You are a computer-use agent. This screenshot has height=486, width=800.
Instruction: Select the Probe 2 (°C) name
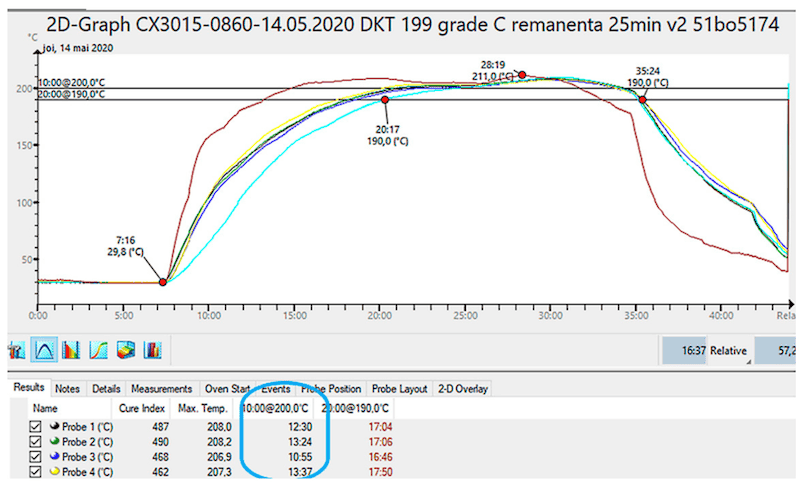tap(87, 442)
